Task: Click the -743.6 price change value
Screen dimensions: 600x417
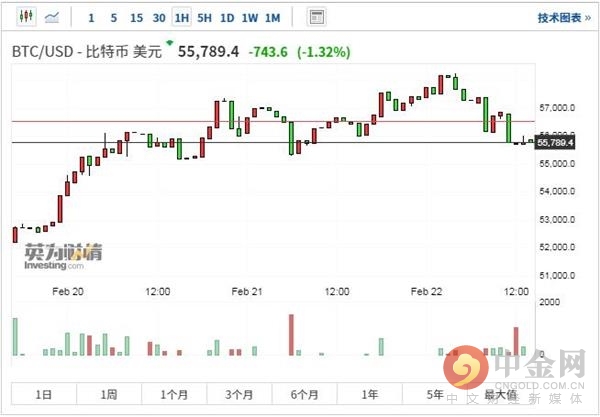Action: (268, 52)
